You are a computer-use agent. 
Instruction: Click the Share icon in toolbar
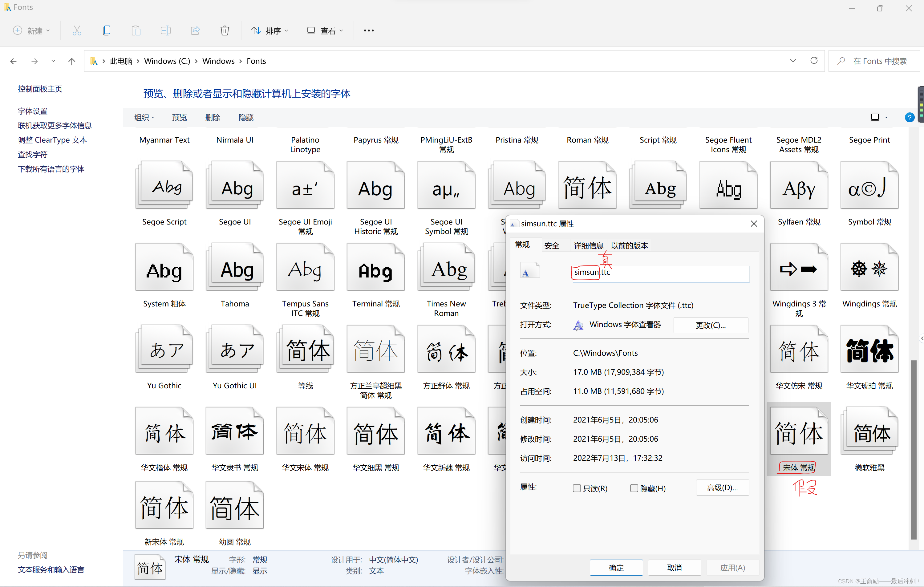coord(195,31)
